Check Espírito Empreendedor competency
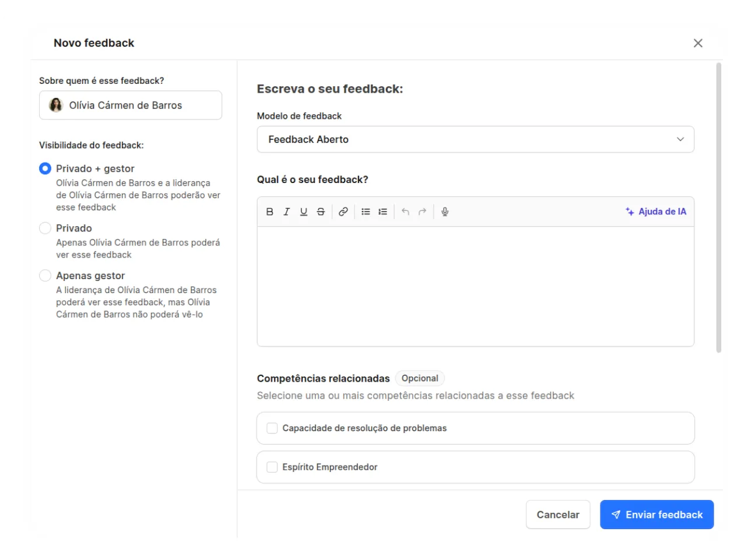Image resolution: width=755 pixels, height=560 pixels. pyautogui.click(x=272, y=467)
